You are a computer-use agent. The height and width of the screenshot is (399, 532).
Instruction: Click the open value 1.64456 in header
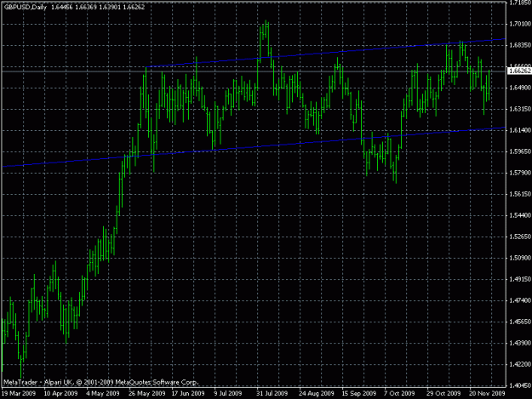[x=62, y=7]
